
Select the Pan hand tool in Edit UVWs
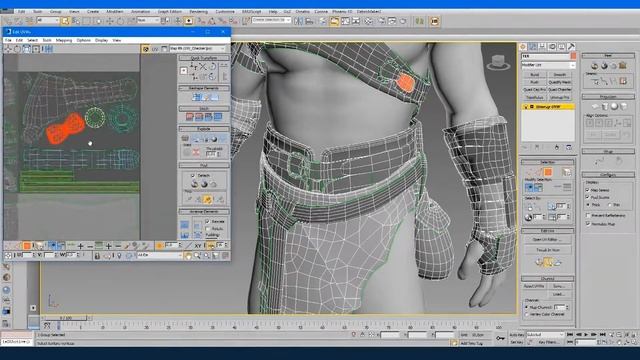click(188, 256)
